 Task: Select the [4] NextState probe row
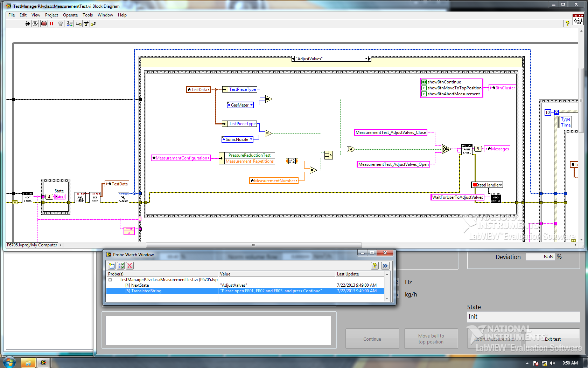click(x=245, y=285)
